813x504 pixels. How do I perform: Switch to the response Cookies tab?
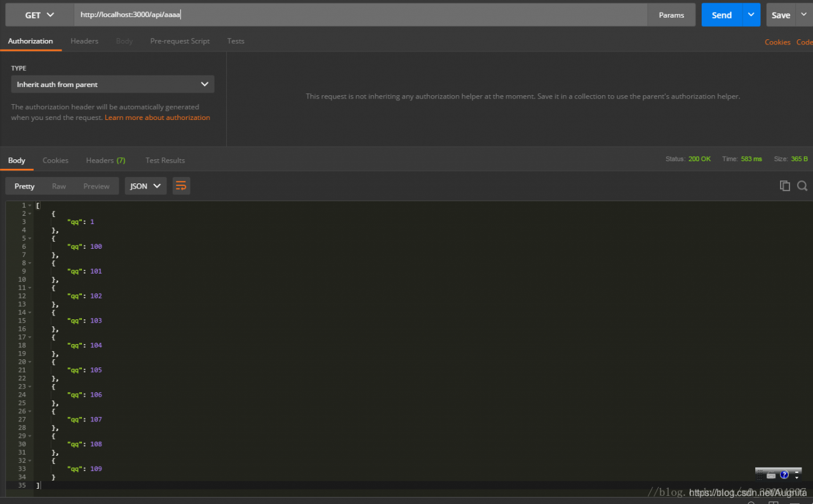pos(55,161)
